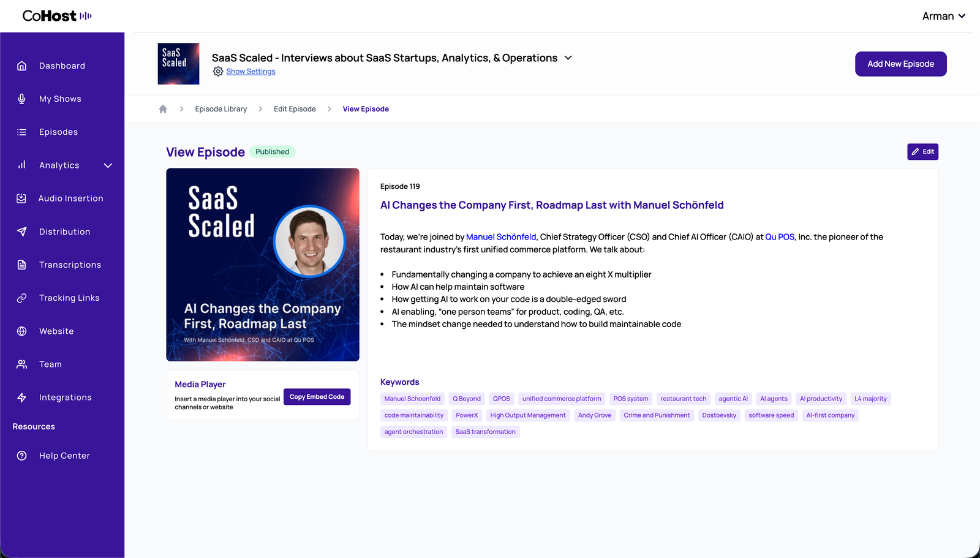The height and width of the screenshot is (558, 980).
Task: Click the 'AI productivity' keyword tag
Action: 821,399
